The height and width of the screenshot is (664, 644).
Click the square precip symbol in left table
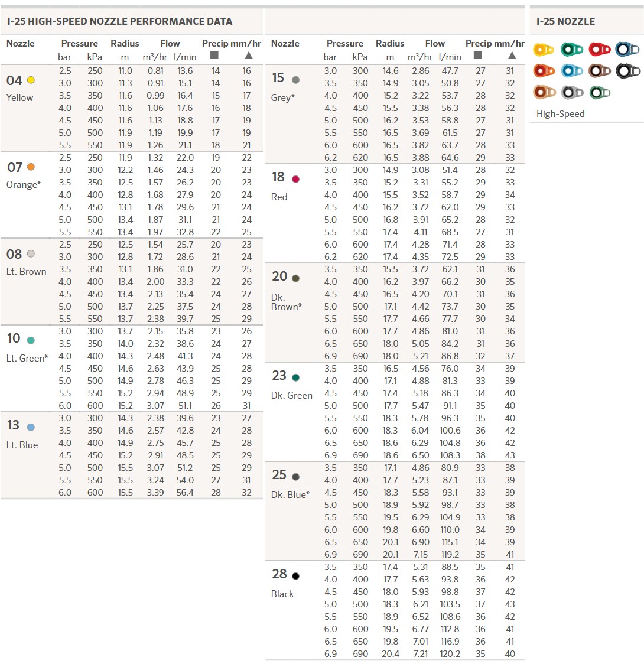[x=214, y=56]
